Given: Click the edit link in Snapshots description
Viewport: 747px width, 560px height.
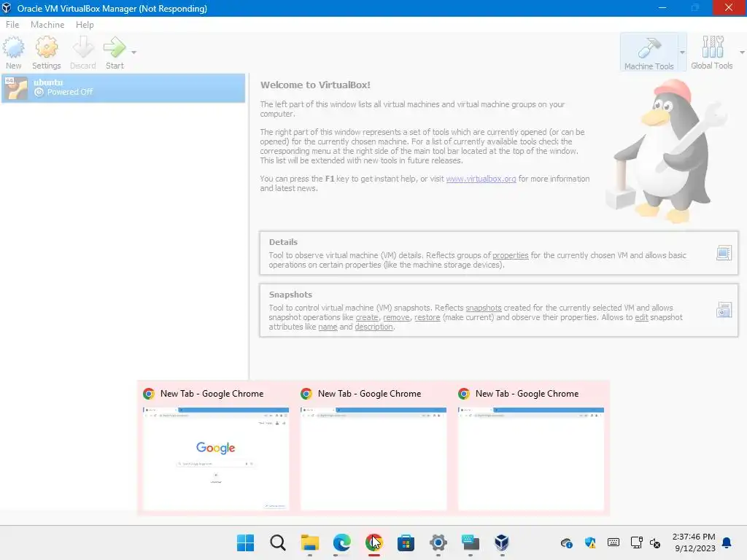Looking at the screenshot, I should pos(641,317).
